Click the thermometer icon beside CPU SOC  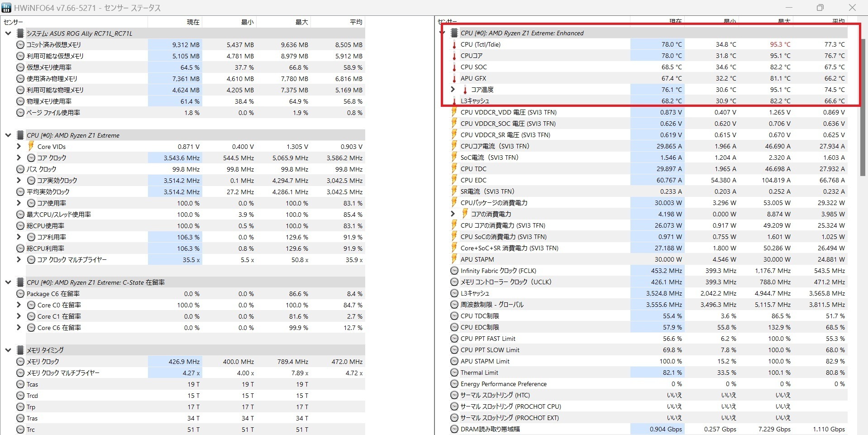(454, 67)
